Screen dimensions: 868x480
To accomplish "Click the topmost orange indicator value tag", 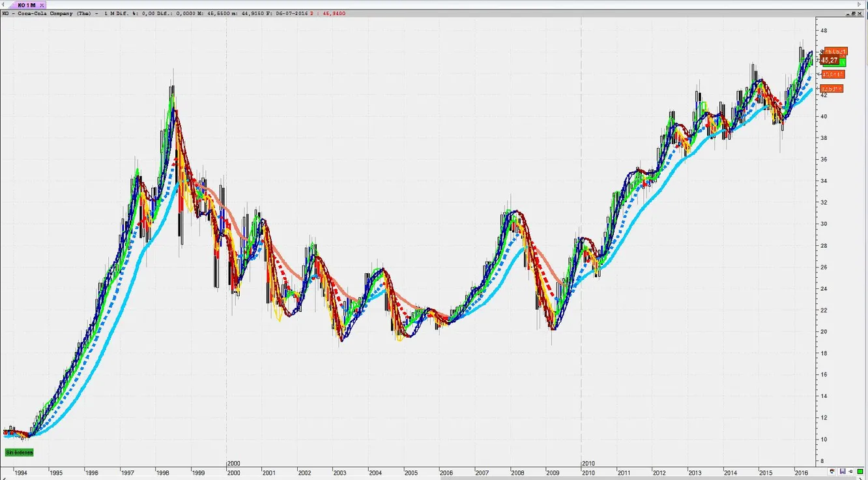I will click(x=835, y=51).
